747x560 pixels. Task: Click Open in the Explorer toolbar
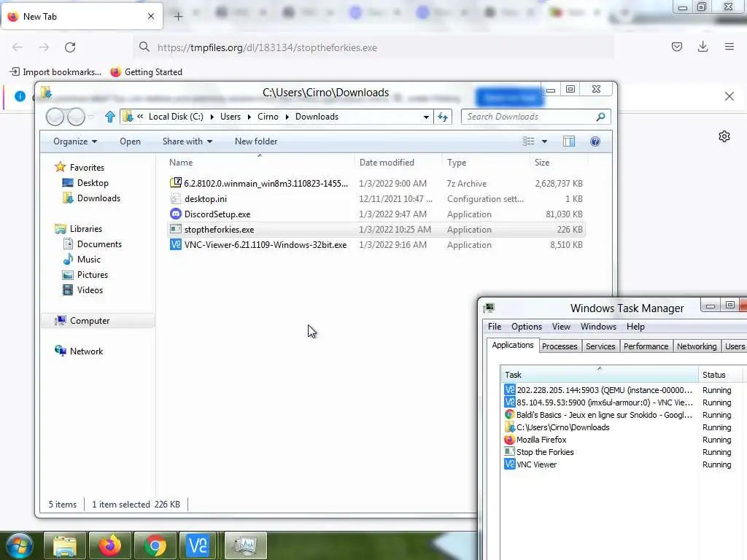130,141
